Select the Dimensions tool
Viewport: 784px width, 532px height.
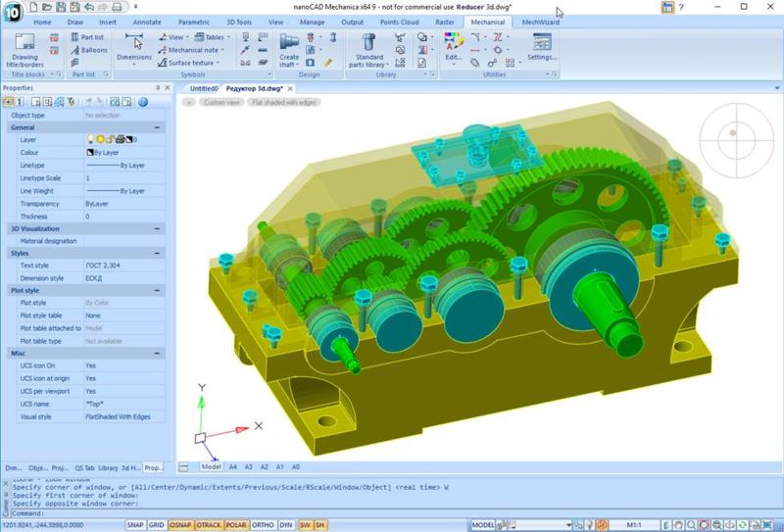[134, 43]
